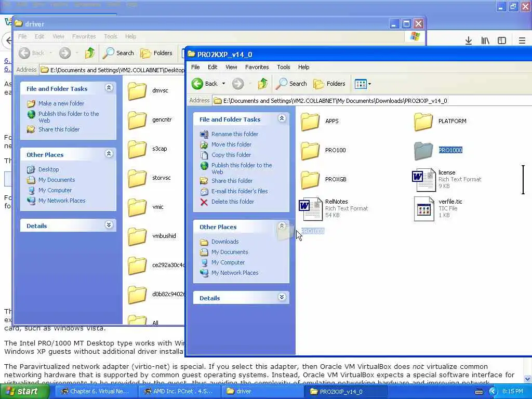Click Copy this folder task
Screen dimensions: 532x399
(x=231, y=155)
